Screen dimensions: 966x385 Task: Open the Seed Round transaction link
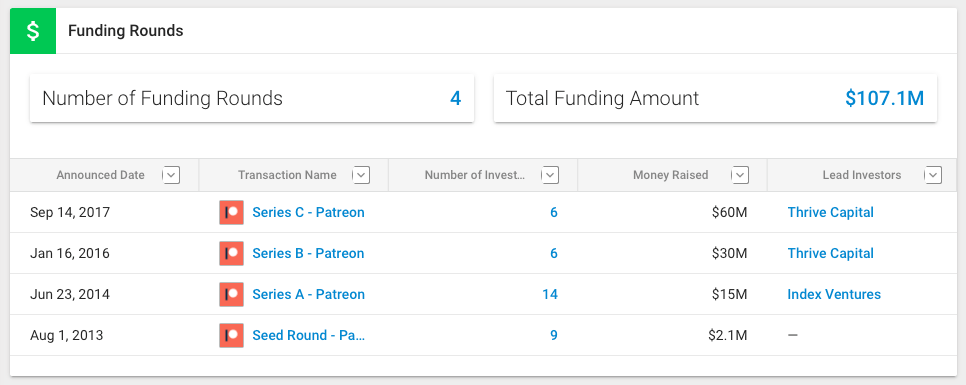309,336
